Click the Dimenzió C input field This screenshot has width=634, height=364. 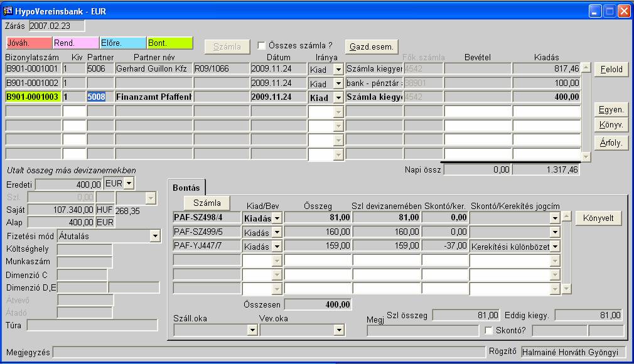[x=82, y=275]
